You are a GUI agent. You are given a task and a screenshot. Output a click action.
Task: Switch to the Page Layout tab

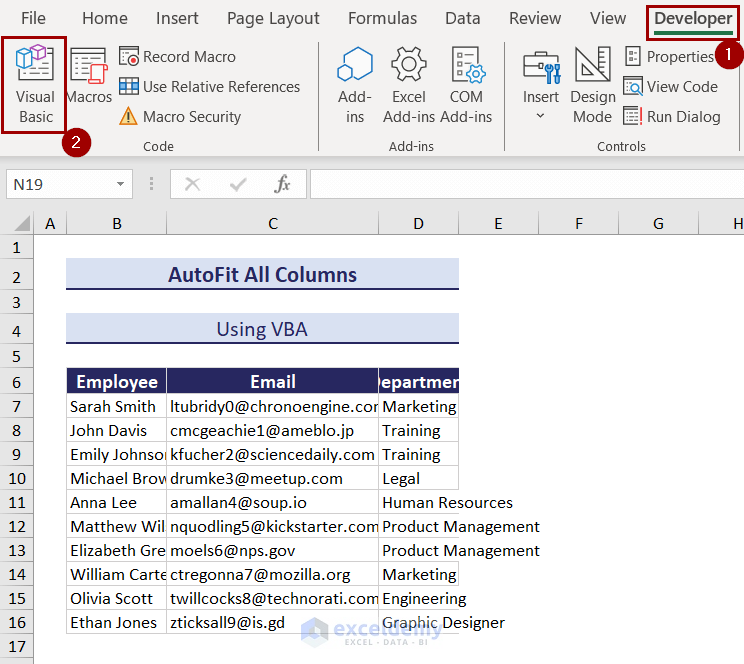click(273, 19)
